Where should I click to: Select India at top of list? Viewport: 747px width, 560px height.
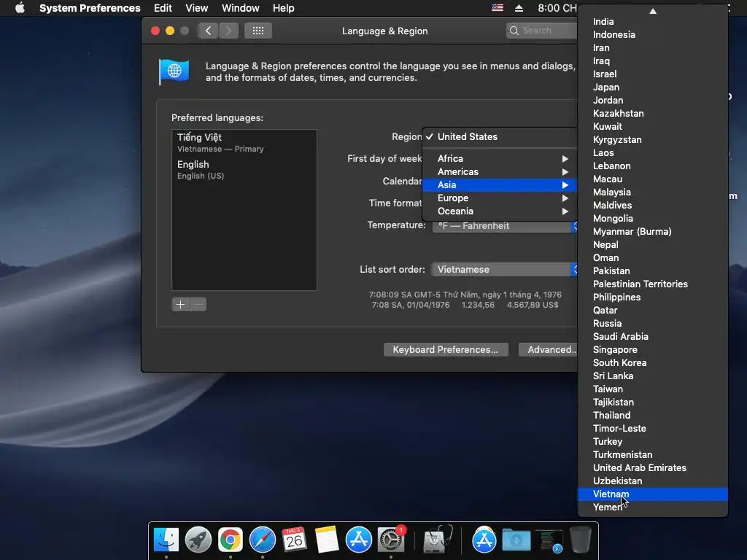tap(653, 21)
